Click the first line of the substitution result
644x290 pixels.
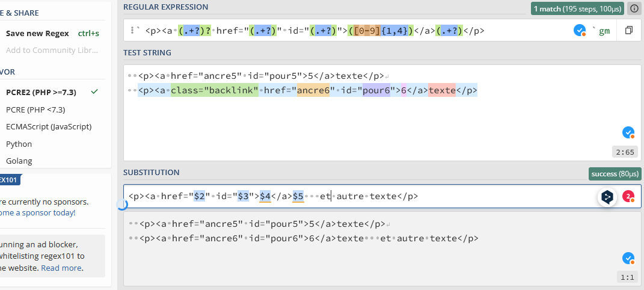[262, 224]
